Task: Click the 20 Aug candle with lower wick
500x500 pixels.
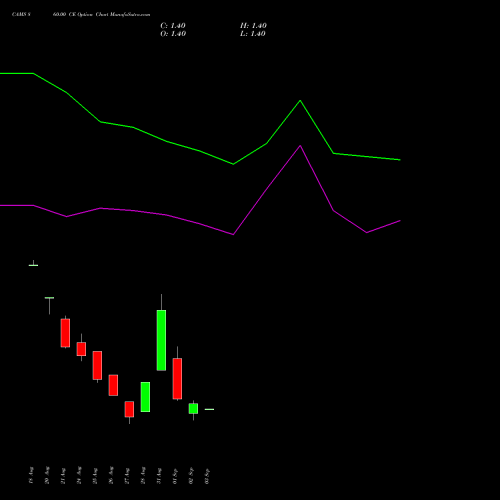Action: [x=49, y=298]
